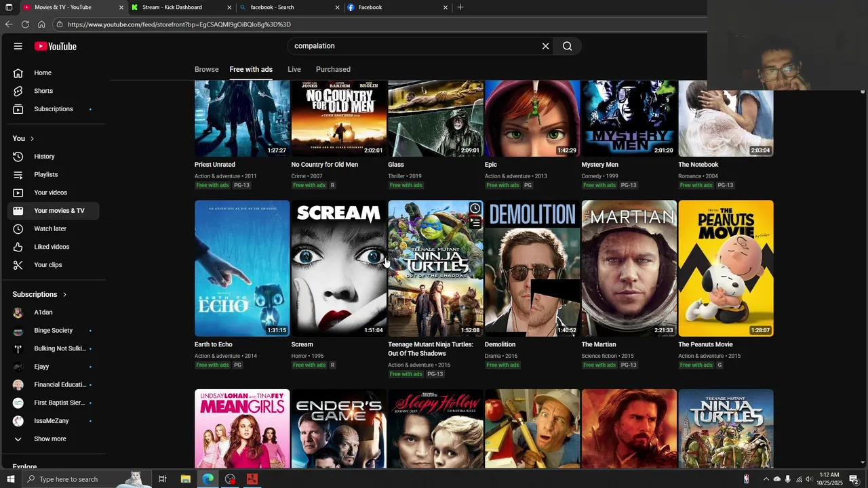Open File Explorer from the taskbar
Viewport: 868px width, 488px height.
tap(185, 479)
